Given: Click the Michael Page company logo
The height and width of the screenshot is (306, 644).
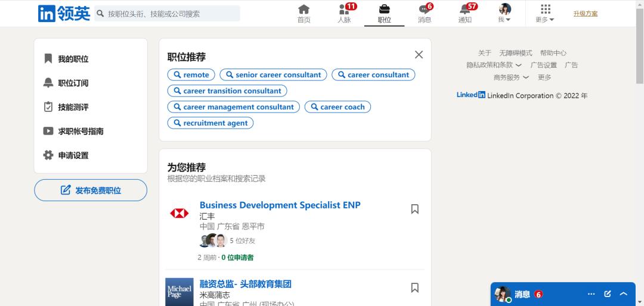Looking at the screenshot, I should click(x=179, y=292).
